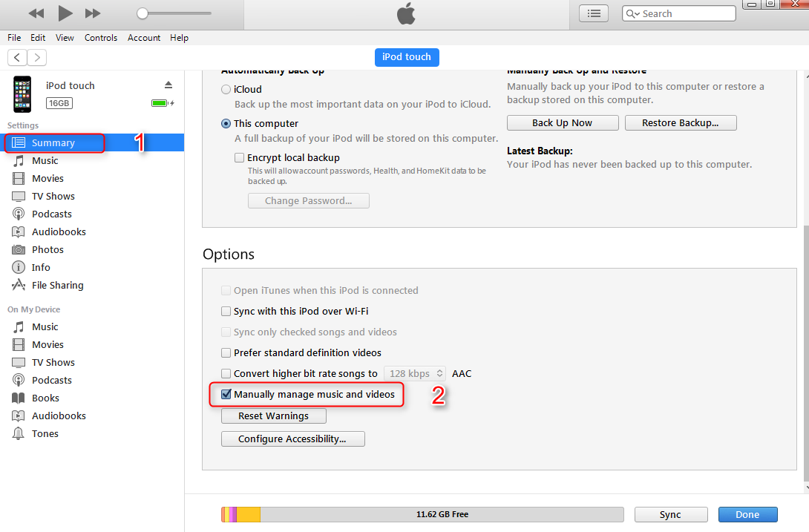Viewport: 809px width, 532px height.
Task: Open the Edit menu
Action: 38,38
